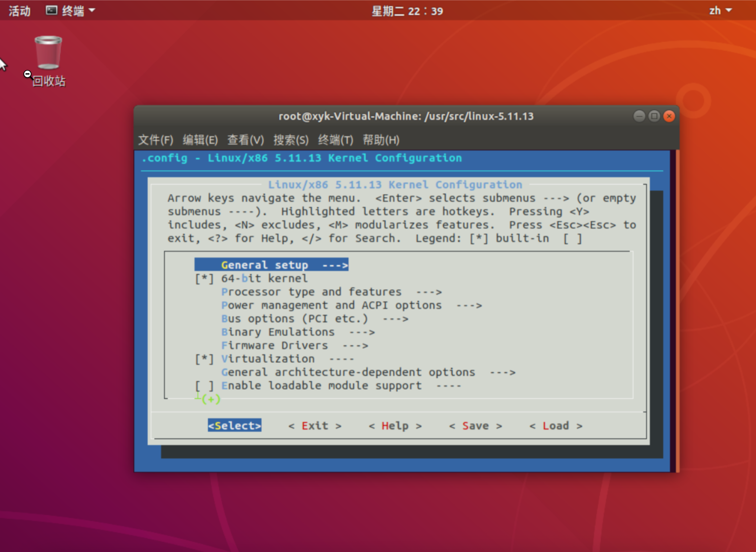Expand the General setup submenu
The image size is (756, 552).
(x=271, y=265)
